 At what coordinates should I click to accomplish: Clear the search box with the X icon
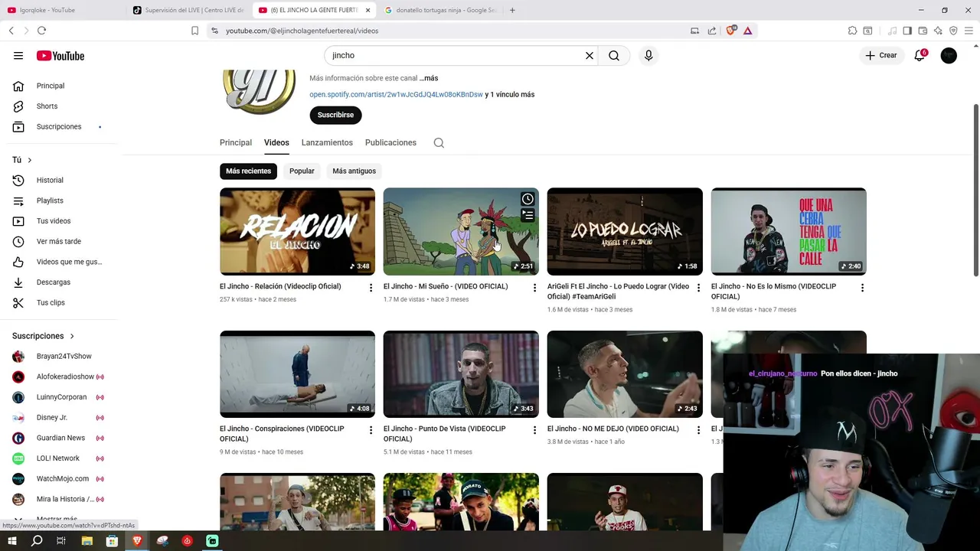click(x=590, y=56)
